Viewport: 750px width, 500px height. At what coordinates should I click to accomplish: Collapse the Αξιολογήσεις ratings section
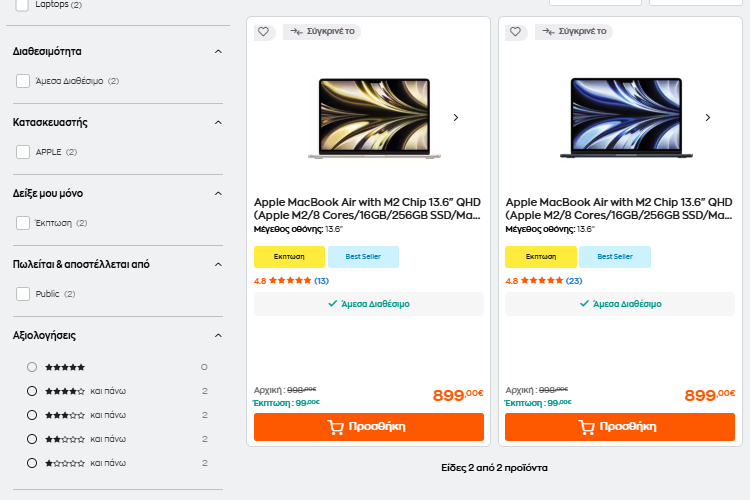pyautogui.click(x=218, y=336)
